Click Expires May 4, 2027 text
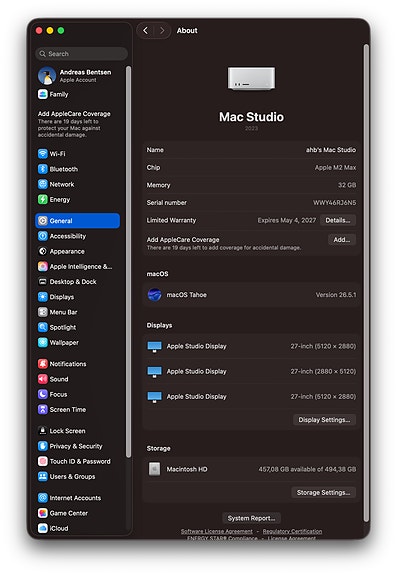 [287, 220]
